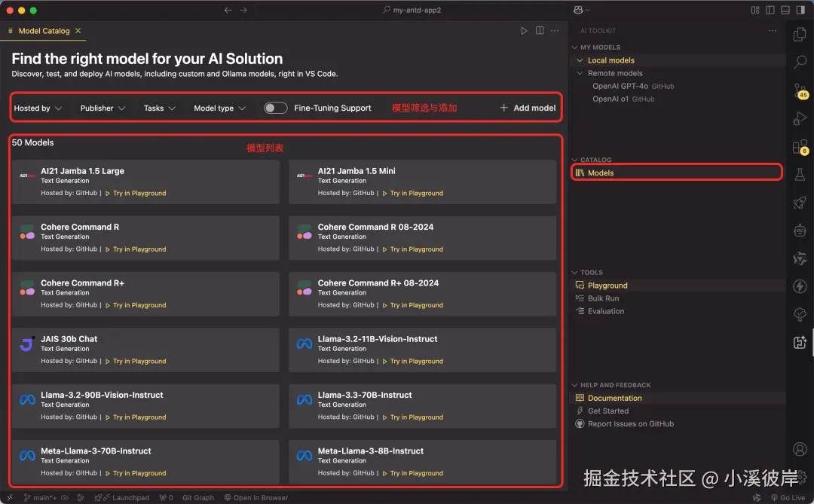Click the ports indicator showing 0
Image resolution: width=814 pixels, height=504 pixels.
pyautogui.click(x=166, y=497)
